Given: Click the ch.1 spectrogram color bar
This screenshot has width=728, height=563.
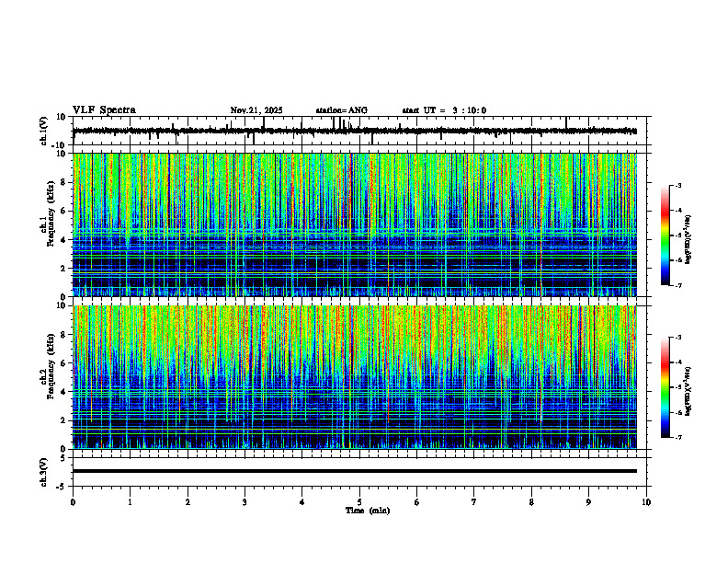Looking at the screenshot, I should [665, 236].
